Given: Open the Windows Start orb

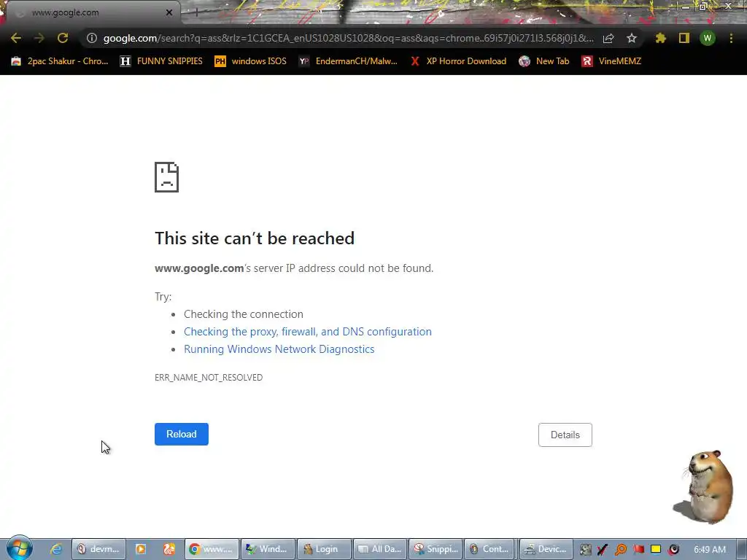Looking at the screenshot, I should point(19,548).
